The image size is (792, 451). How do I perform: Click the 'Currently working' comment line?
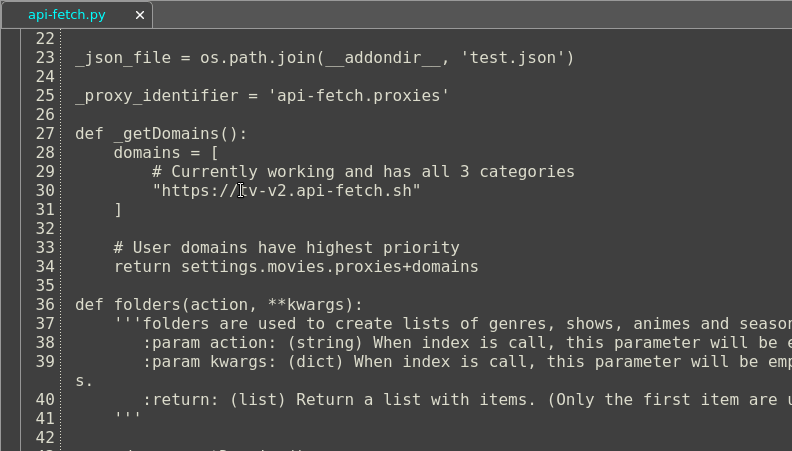click(364, 172)
